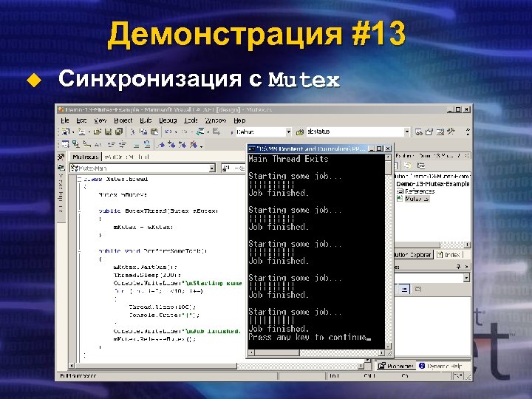Open the Tools menu
The image size is (532, 399).
pyautogui.click(x=191, y=120)
